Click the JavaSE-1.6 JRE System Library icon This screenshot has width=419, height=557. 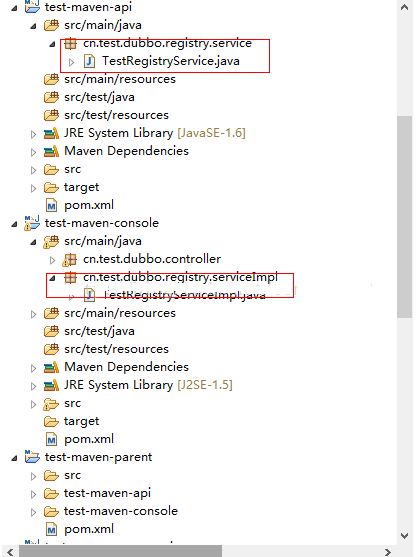[x=51, y=134]
